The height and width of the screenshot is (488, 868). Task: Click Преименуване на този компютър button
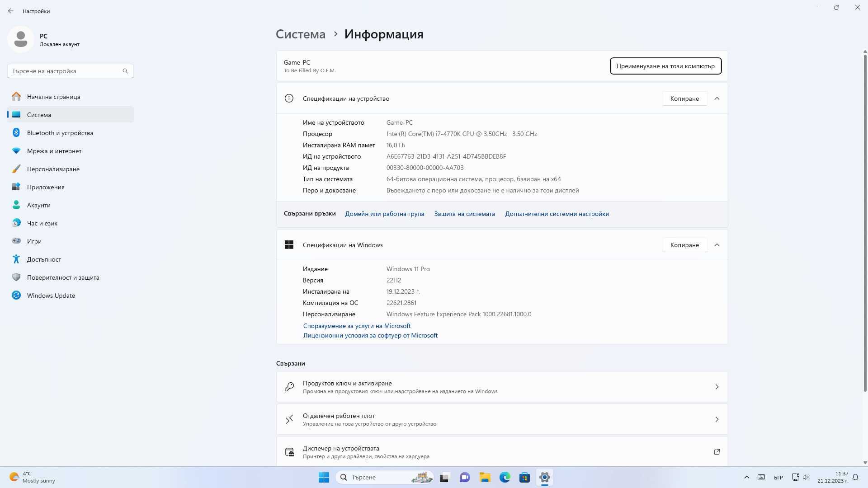tap(665, 66)
